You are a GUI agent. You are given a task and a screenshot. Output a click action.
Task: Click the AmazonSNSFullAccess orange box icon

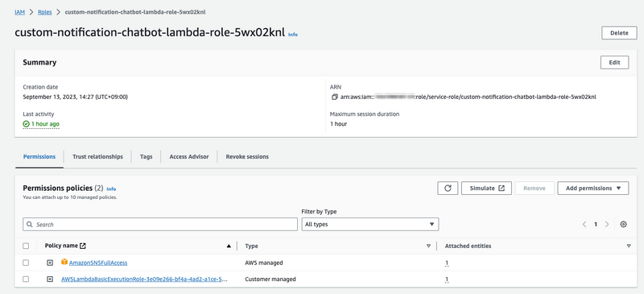pos(64,262)
